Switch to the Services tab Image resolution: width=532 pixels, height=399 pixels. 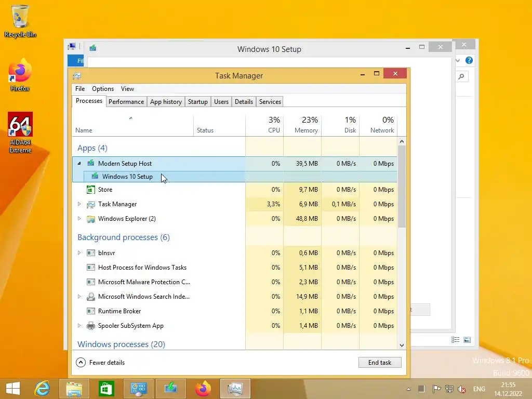tap(270, 102)
